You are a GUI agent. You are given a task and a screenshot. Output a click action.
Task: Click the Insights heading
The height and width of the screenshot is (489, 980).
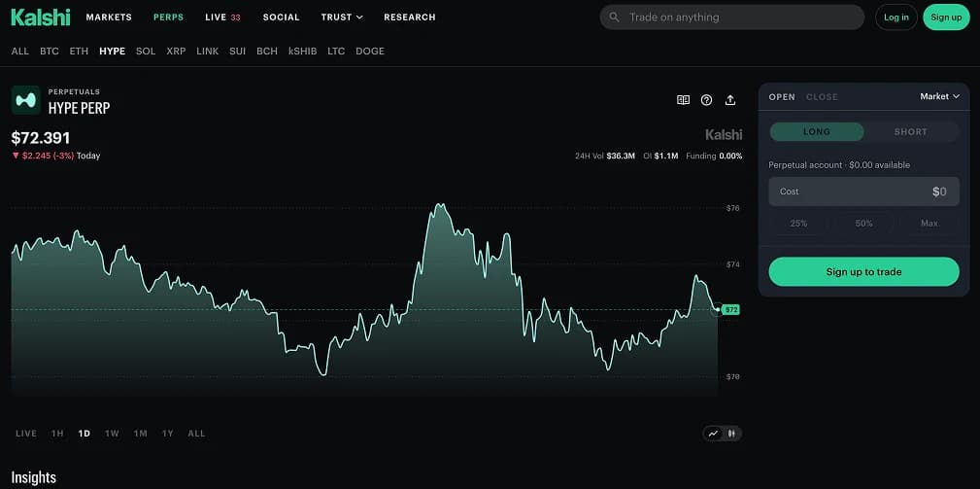click(34, 477)
